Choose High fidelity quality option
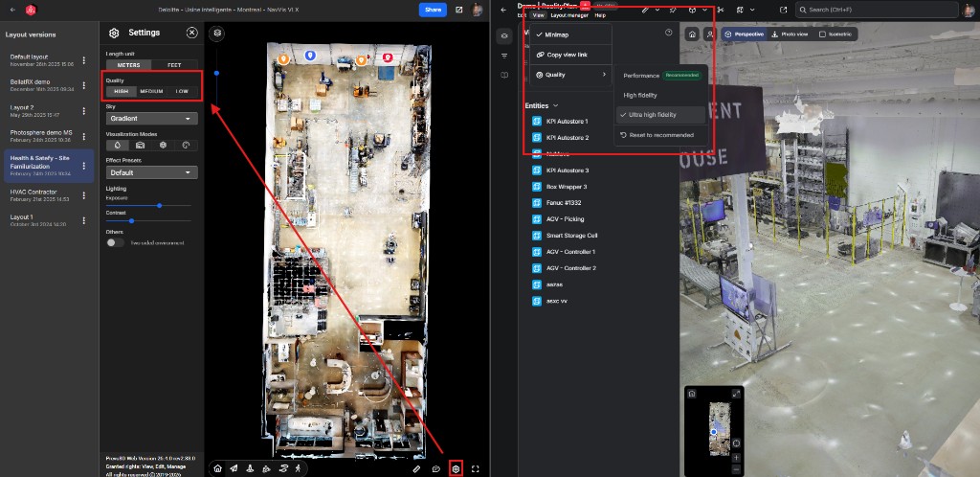 tap(660, 95)
